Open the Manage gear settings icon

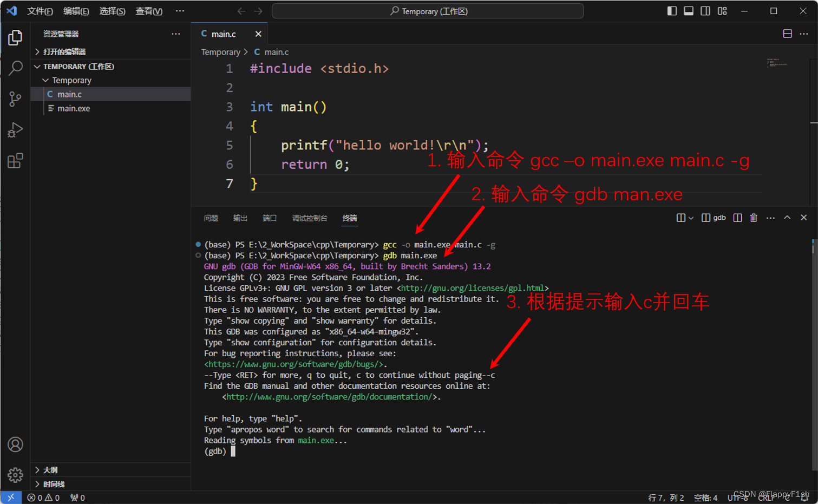tap(15, 475)
